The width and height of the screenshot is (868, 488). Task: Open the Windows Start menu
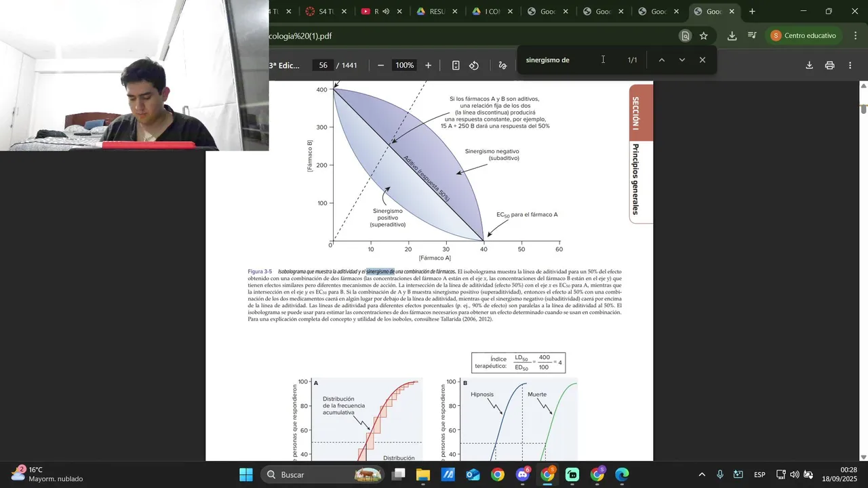(x=246, y=474)
